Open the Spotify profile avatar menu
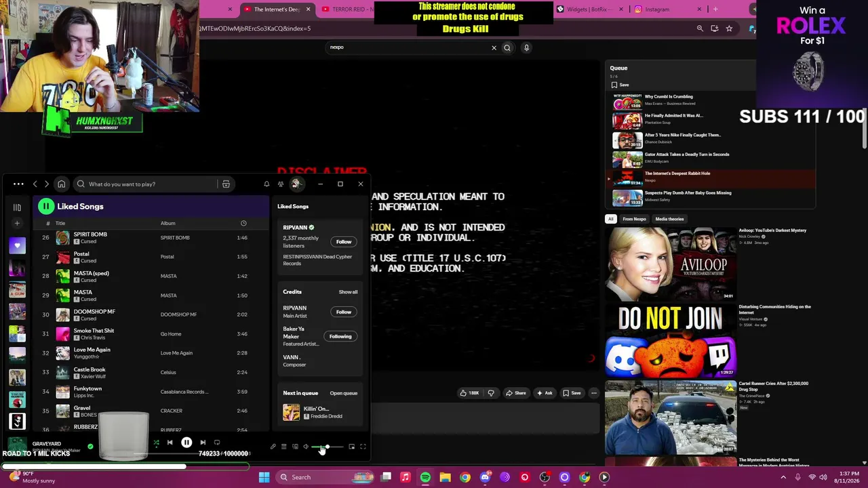The width and height of the screenshot is (868, 488). coord(296,184)
